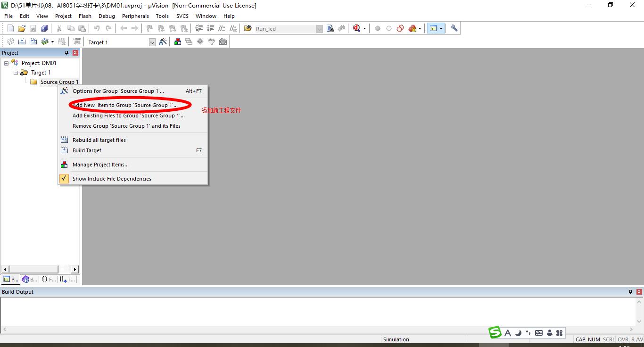Viewport: 644px width, 347px height.
Task: Open the Sogou soft keyboard icon
Action: 539,333
